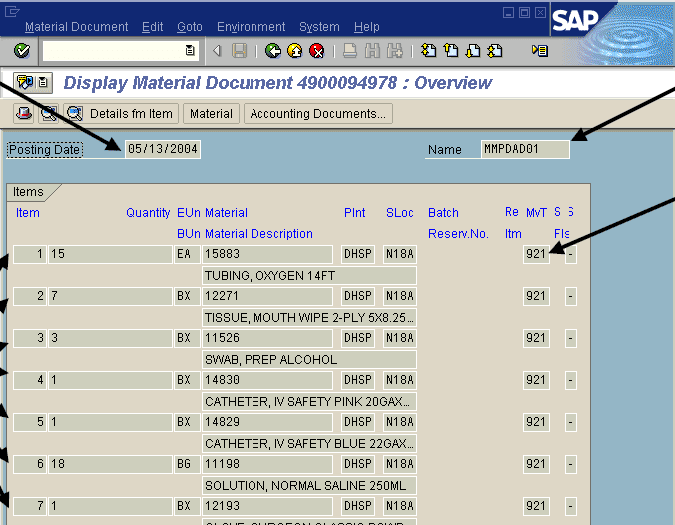Select material number 14829
The width and height of the screenshot is (675, 525).
(267, 422)
